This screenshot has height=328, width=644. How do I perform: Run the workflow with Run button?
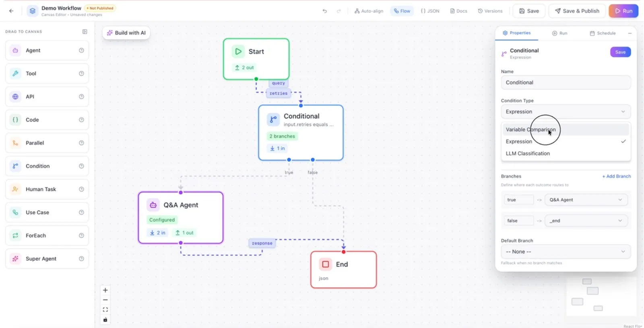pos(623,11)
